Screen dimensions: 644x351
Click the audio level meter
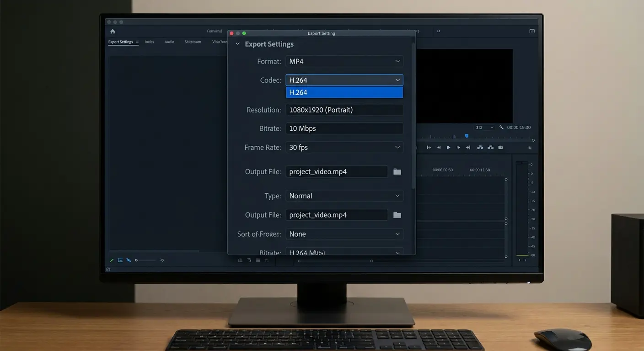click(521, 209)
